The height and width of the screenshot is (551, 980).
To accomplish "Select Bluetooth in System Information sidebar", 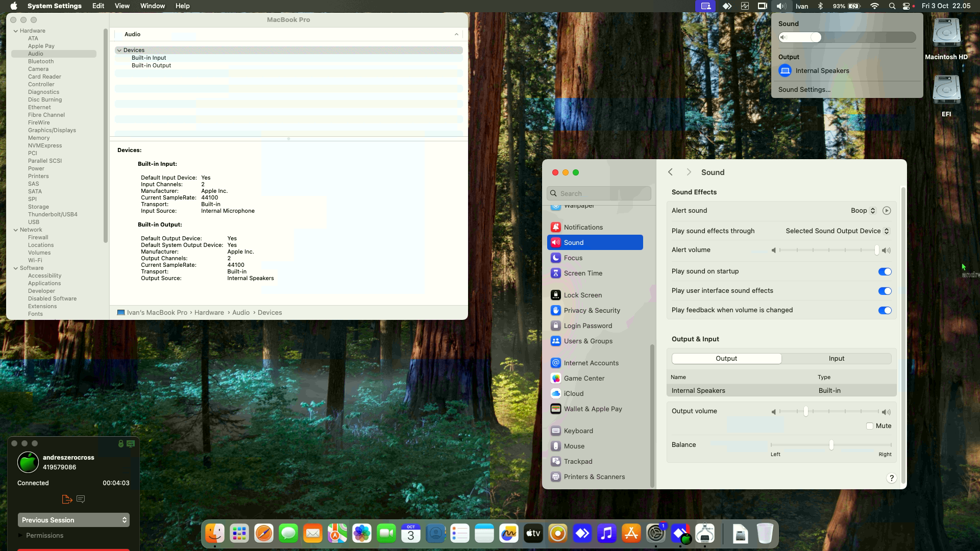I will click(x=41, y=61).
